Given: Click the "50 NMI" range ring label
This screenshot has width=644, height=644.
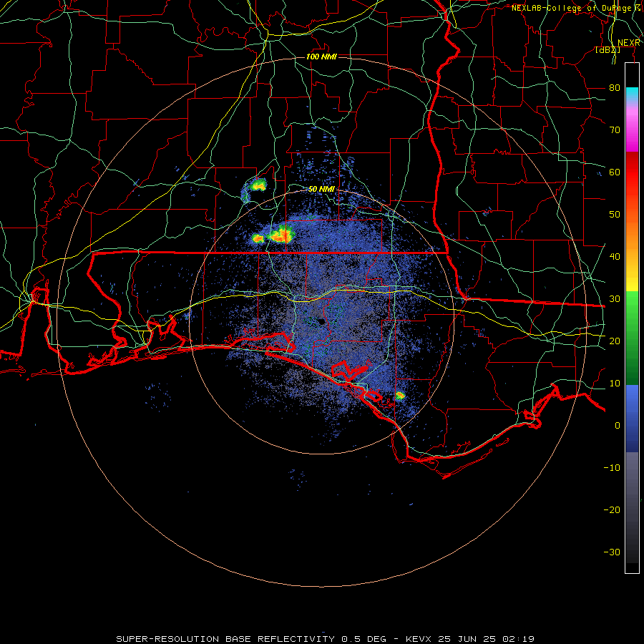Looking at the screenshot, I should [321, 190].
